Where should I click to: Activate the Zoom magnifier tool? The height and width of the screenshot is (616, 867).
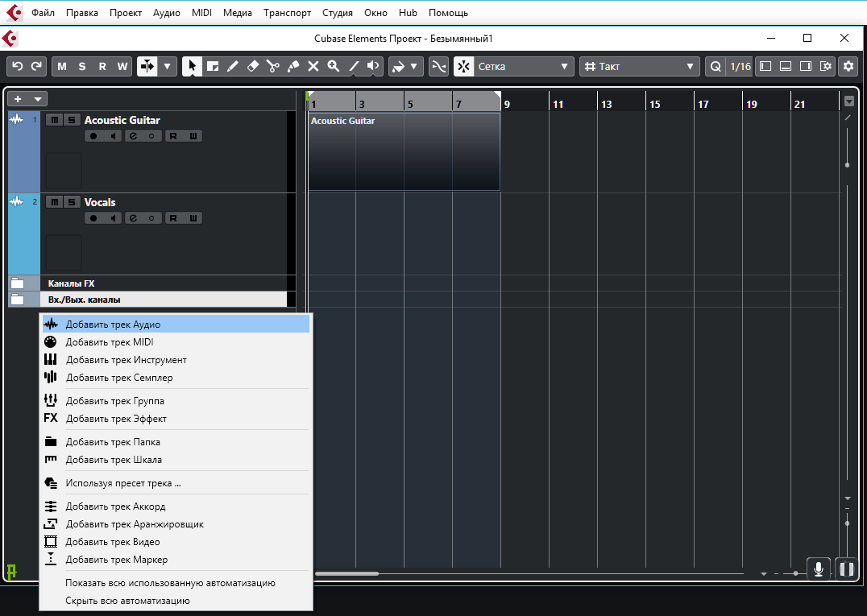click(x=333, y=67)
